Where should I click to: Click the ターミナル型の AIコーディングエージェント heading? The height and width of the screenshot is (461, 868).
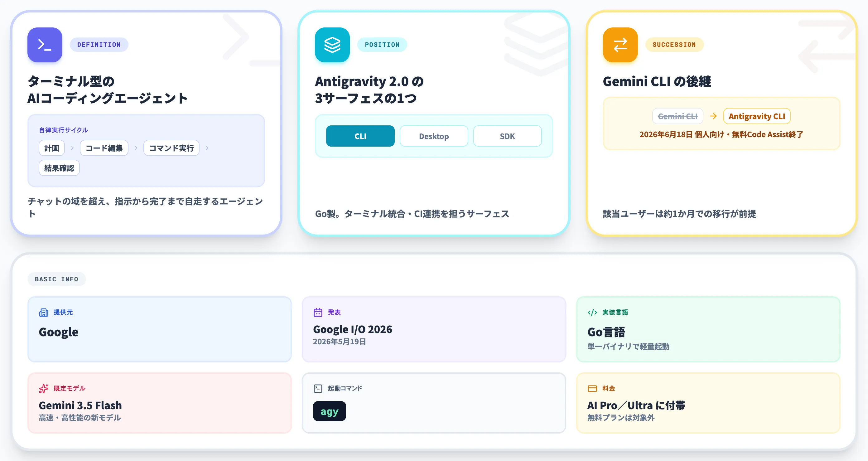pos(108,90)
